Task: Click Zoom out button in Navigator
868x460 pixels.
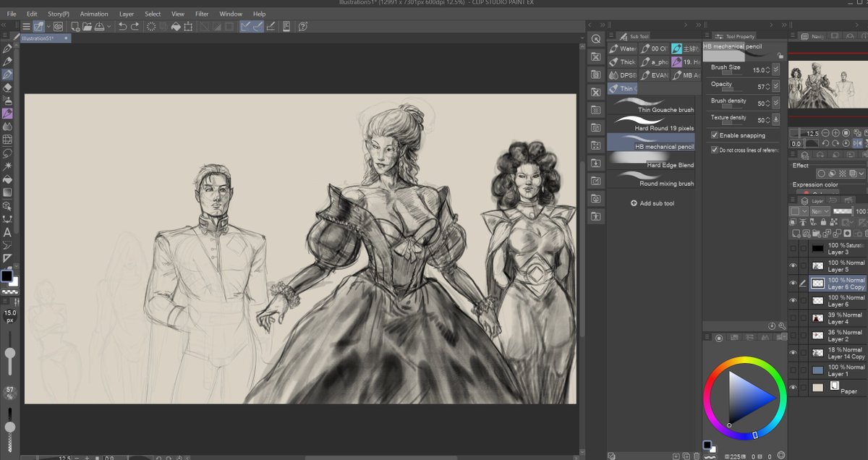Action: pos(825,133)
